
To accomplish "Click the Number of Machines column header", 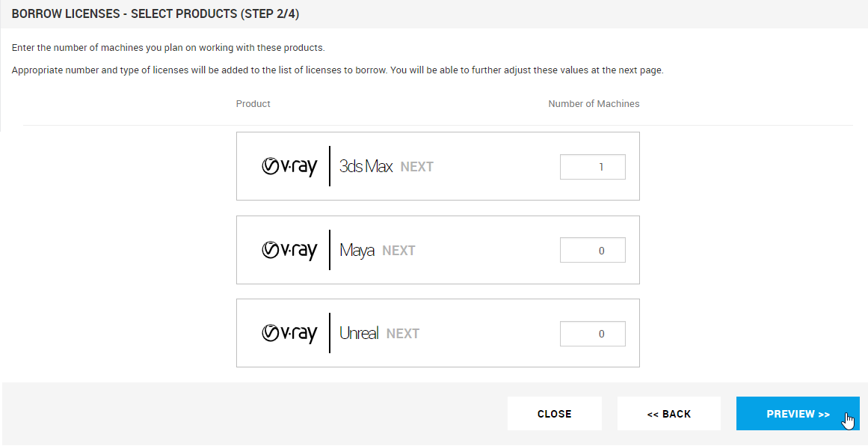I will click(594, 104).
